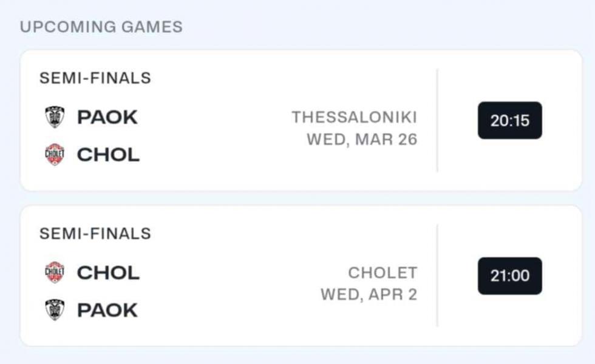The image size is (595, 364).
Task: Select CHOL team name in March 26 game
Action: coord(109,155)
